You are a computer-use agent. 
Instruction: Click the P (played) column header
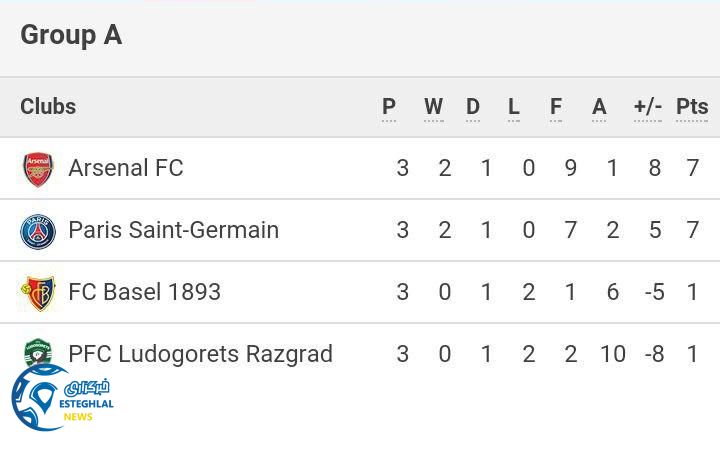(x=389, y=106)
